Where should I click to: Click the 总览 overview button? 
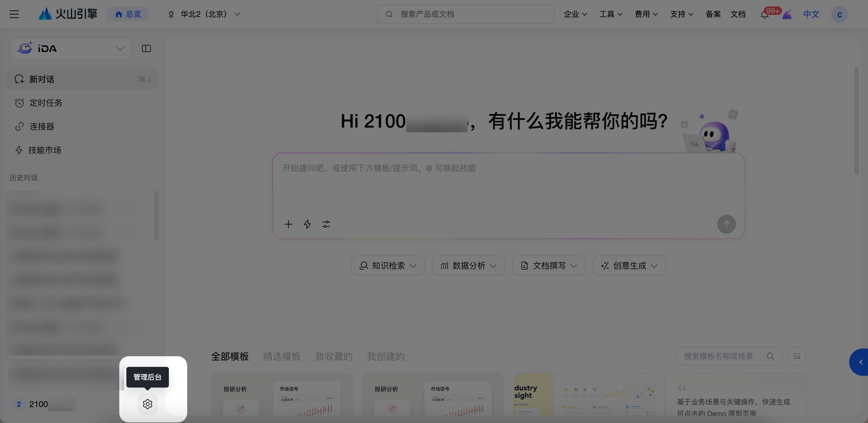coord(128,14)
